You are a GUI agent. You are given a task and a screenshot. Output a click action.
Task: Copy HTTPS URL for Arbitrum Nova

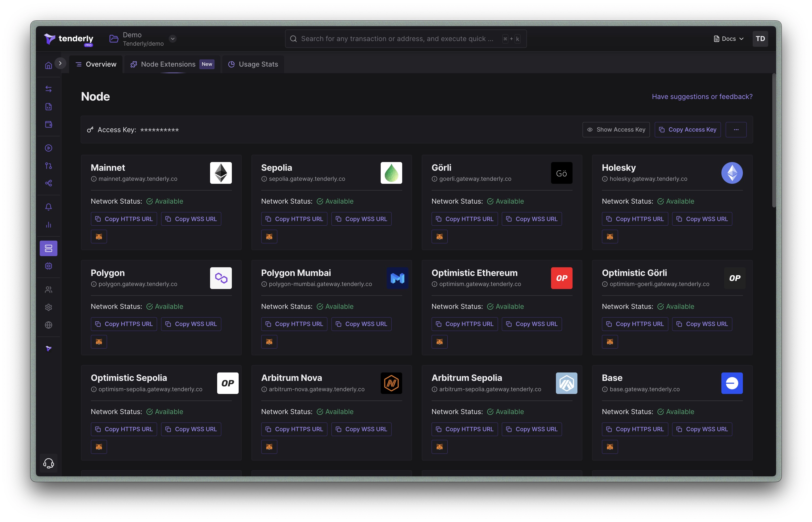click(x=294, y=429)
